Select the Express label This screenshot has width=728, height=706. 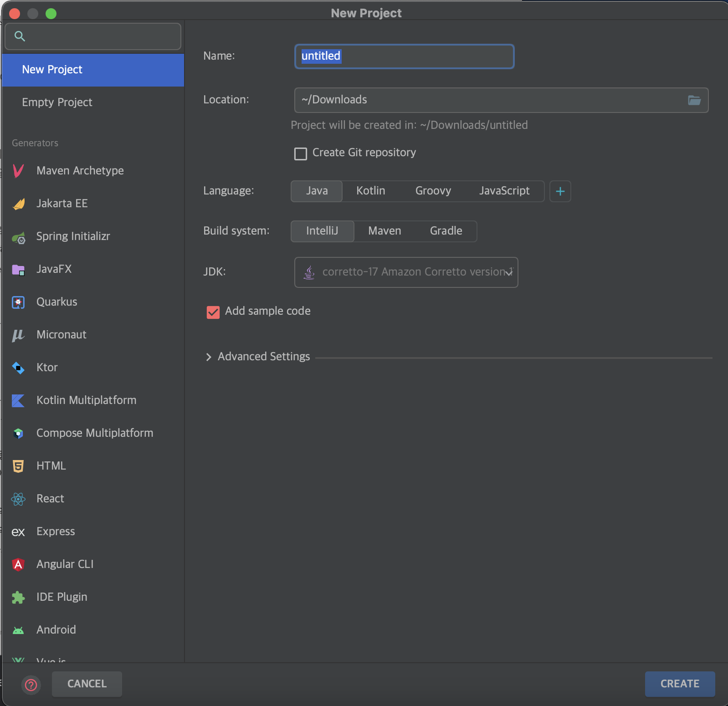56,532
